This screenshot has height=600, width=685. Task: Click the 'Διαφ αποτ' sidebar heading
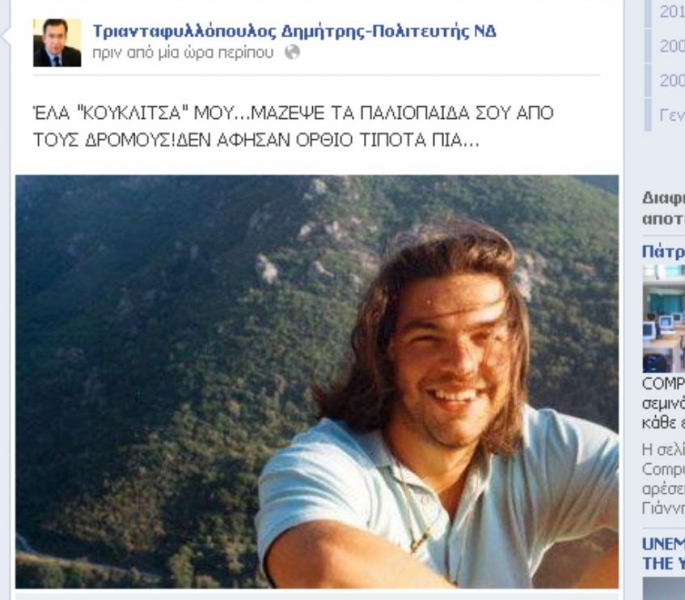click(664, 208)
